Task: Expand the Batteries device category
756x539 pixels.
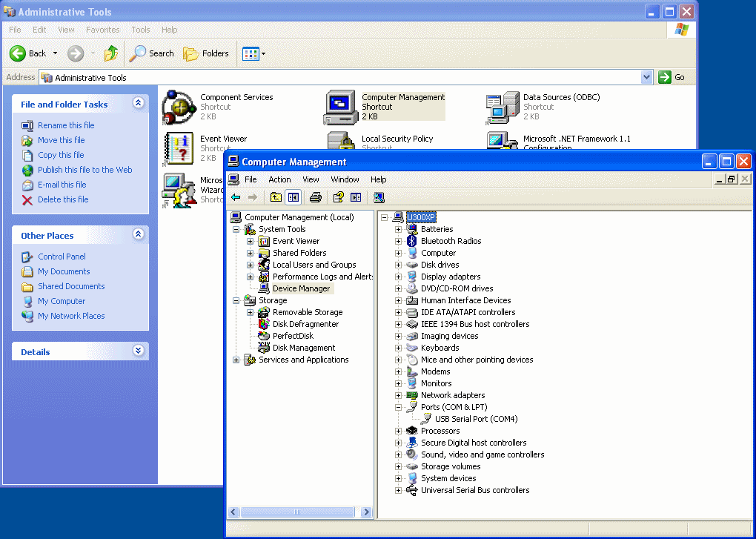Action: pyautogui.click(x=398, y=230)
